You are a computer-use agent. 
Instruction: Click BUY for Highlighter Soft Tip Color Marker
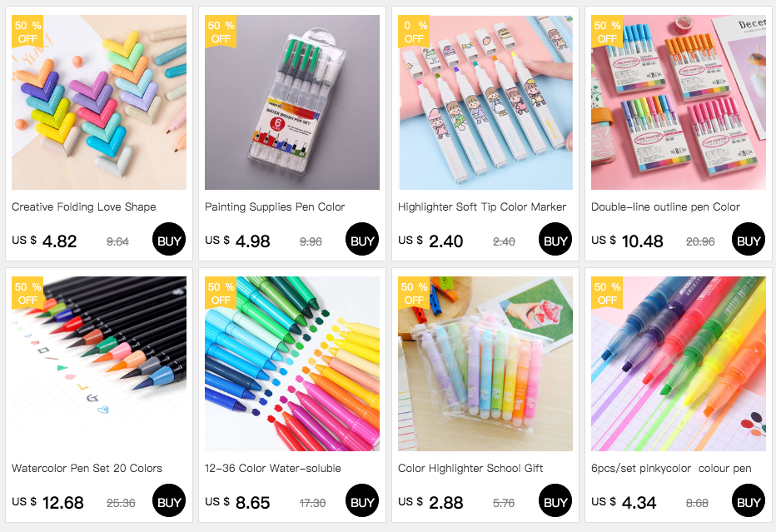[x=555, y=239]
